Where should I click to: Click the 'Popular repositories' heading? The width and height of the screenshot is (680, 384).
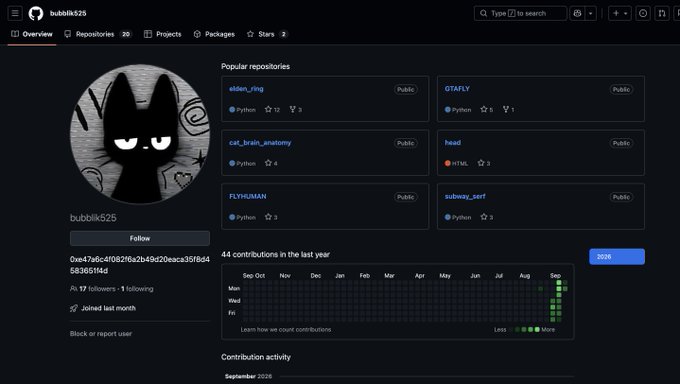(255, 66)
